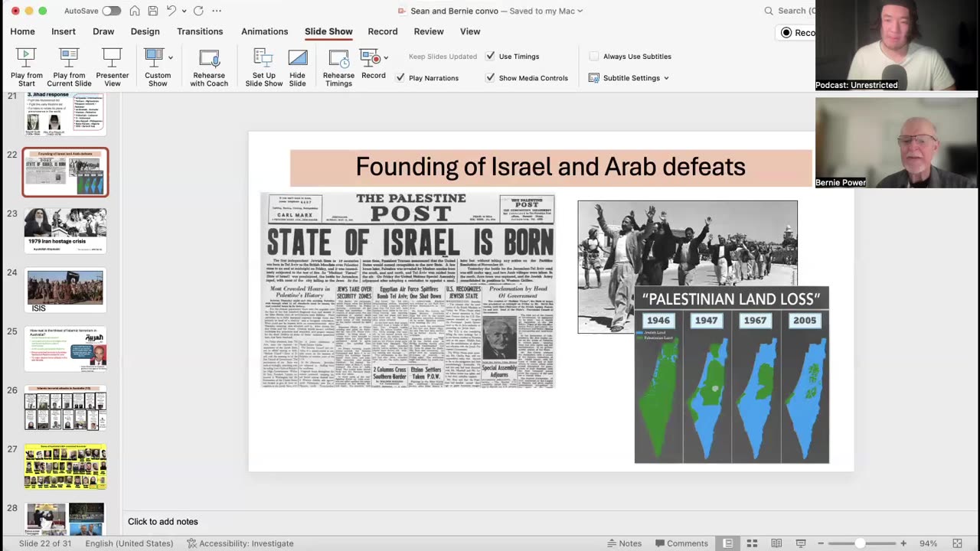Click Slide 22 of 31 status text
Image resolution: width=980 pixels, height=551 pixels.
point(45,543)
